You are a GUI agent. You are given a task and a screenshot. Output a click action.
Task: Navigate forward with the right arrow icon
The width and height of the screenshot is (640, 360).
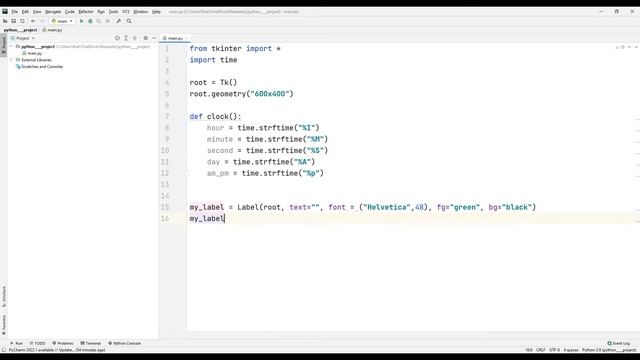tap(42, 21)
